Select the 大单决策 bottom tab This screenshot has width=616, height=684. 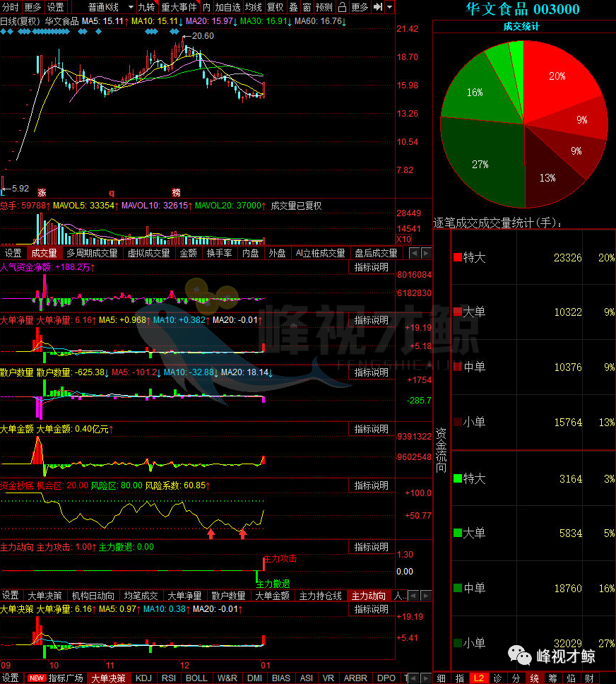pos(108,678)
